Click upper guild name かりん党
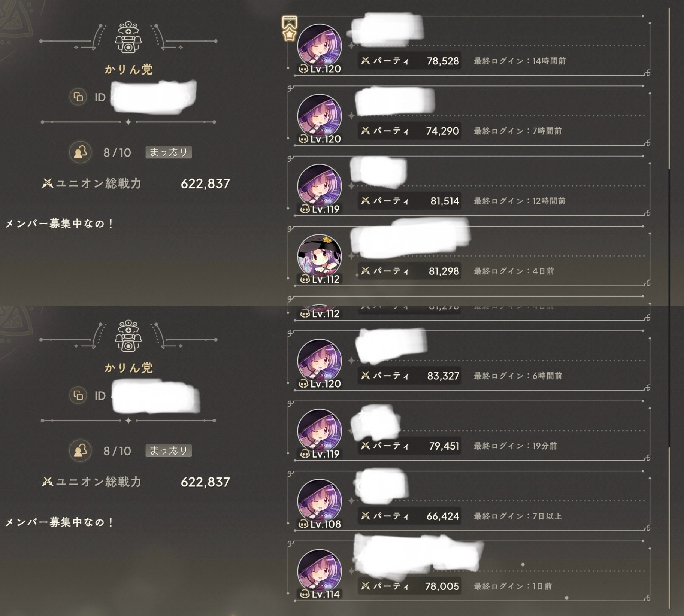This screenshot has height=616, width=684. (128, 69)
